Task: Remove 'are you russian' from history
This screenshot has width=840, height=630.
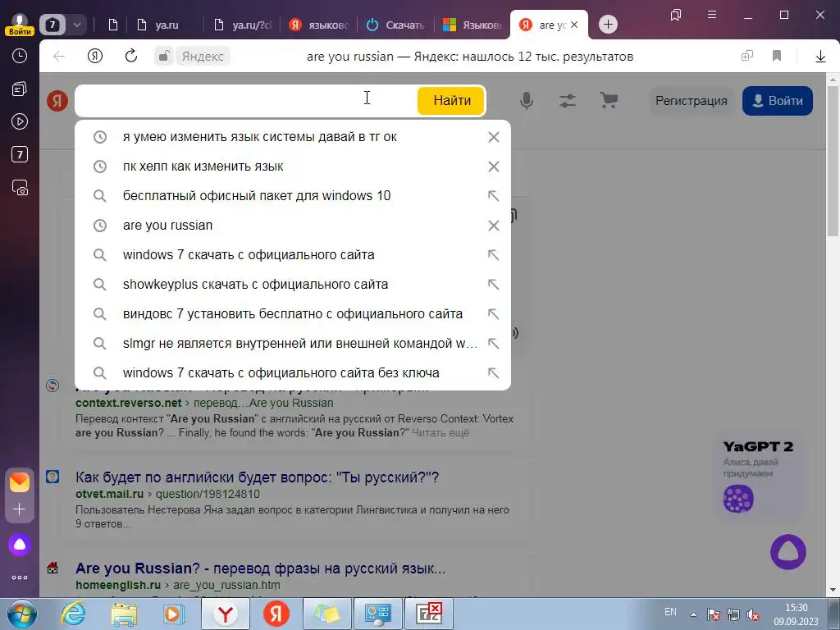Action: point(493,226)
